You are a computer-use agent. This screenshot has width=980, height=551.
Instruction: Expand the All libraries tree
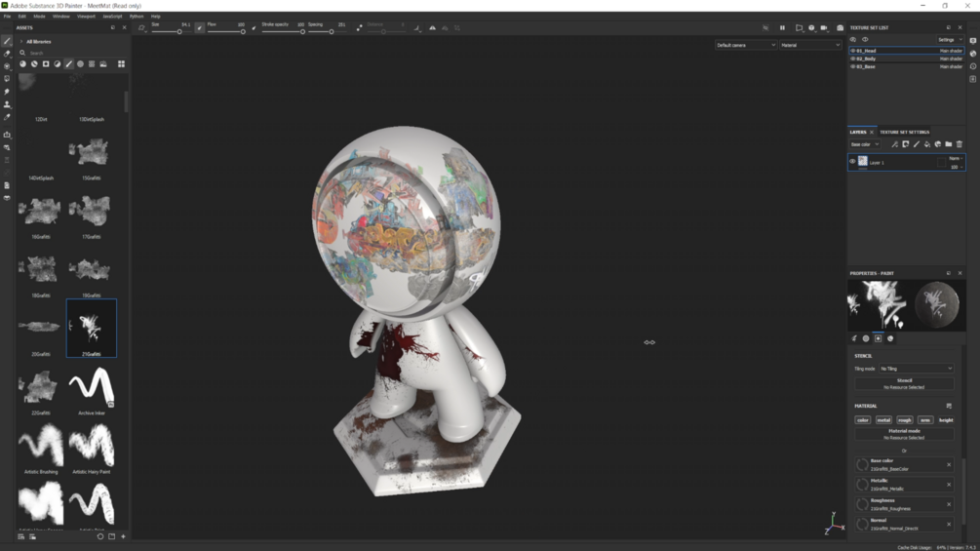21,42
